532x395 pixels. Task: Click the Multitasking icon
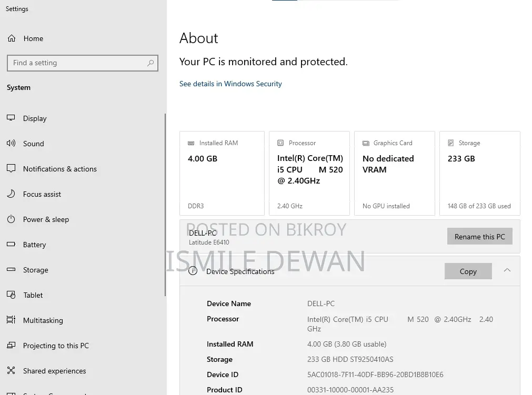(x=11, y=320)
